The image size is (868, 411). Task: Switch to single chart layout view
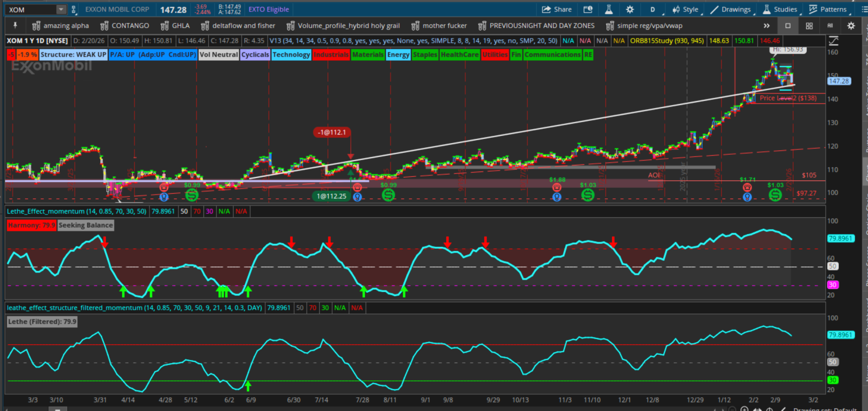pos(788,26)
